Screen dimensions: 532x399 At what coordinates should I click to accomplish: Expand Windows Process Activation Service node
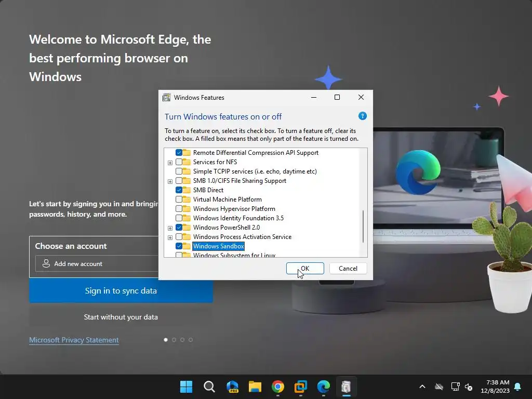click(170, 237)
